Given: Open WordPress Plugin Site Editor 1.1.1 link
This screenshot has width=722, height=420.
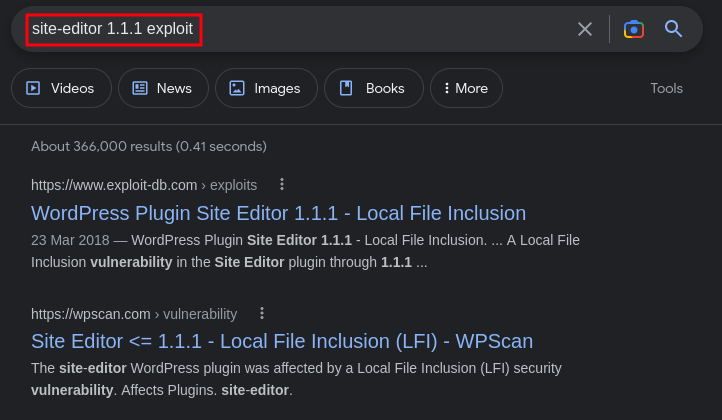Looking at the screenshot, I should 279,213.
